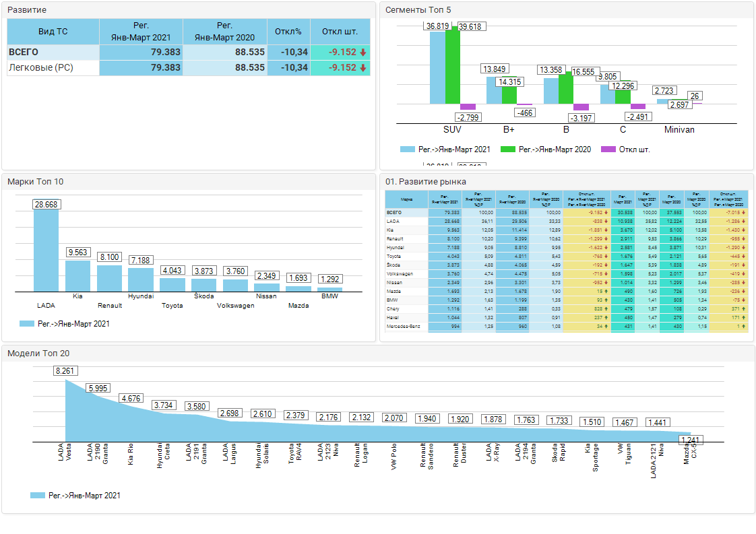Screen dimensions: 756x534
Task: Click the Легковые (PC) row label
Action: click(40, 68)
